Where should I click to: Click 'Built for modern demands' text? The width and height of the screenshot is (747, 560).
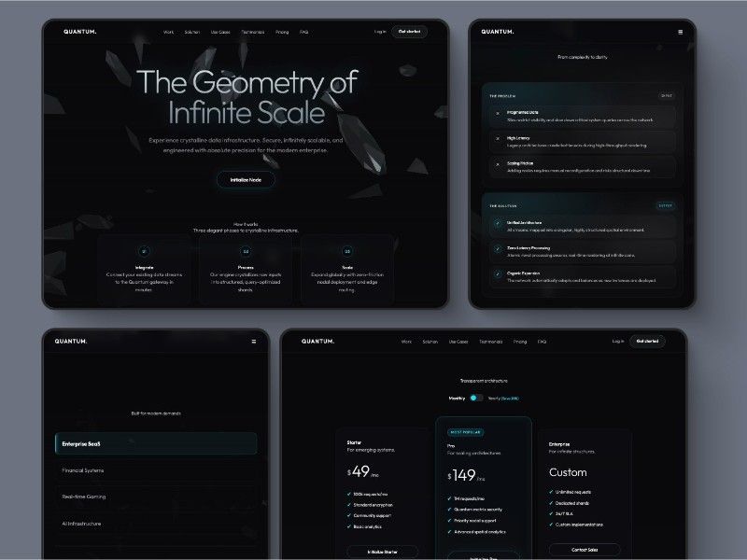(x=156, y=413)
